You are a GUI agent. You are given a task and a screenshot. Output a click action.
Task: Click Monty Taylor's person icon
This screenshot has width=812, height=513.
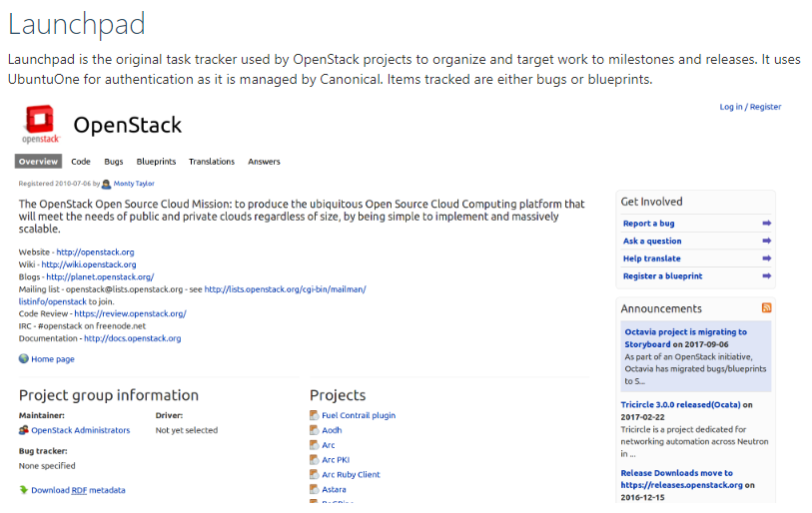point(106,184)
